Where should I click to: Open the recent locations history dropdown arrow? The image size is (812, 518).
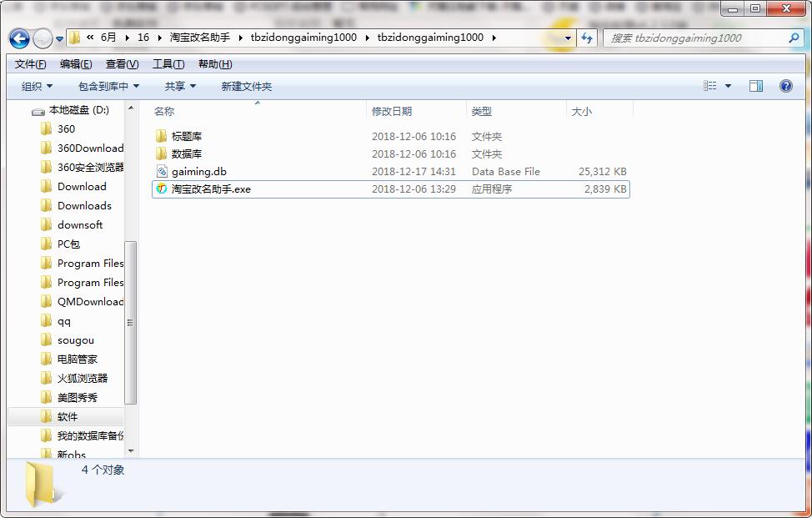pyautogui.click(x=59, y=39)
